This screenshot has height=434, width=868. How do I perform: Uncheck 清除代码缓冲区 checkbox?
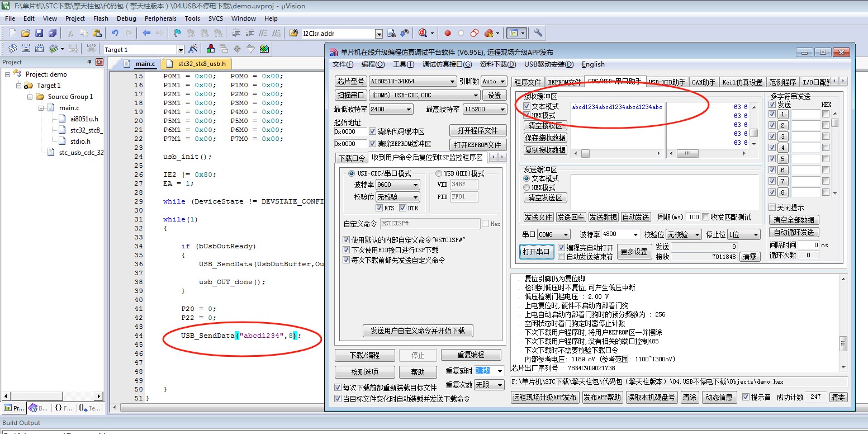[373, 131]
